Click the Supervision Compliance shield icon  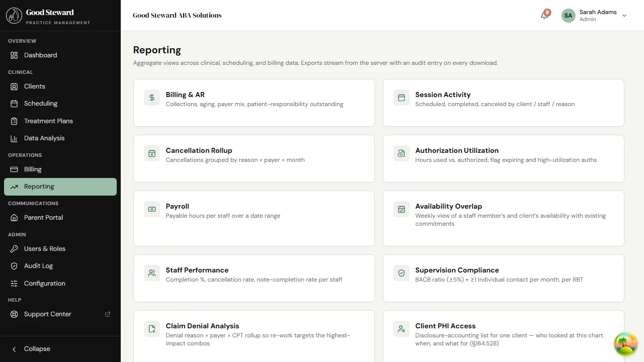pyautogui.click(x=401, y=273)
